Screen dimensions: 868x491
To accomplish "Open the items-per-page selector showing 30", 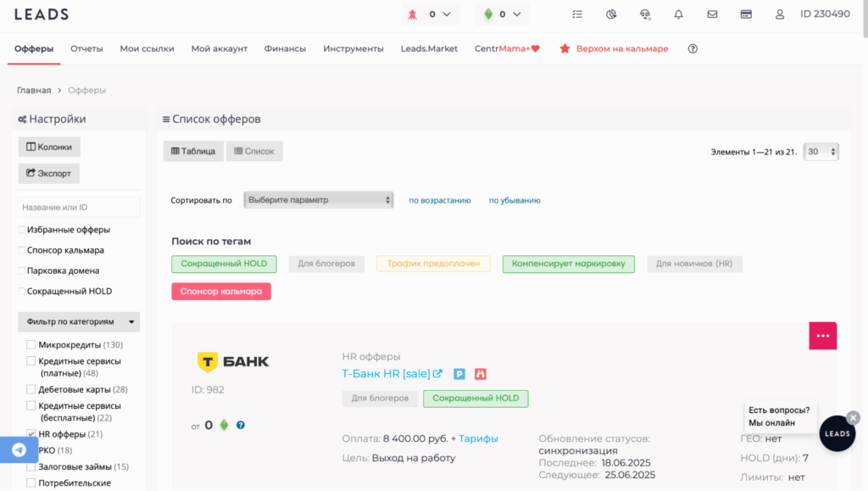I will (x=821, y=152).
